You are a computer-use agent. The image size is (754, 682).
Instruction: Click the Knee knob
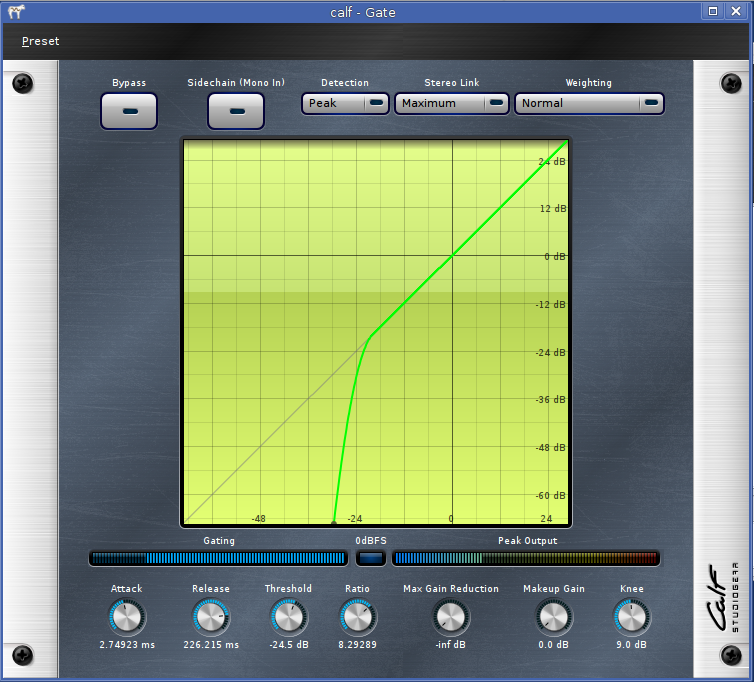[631, 617]
